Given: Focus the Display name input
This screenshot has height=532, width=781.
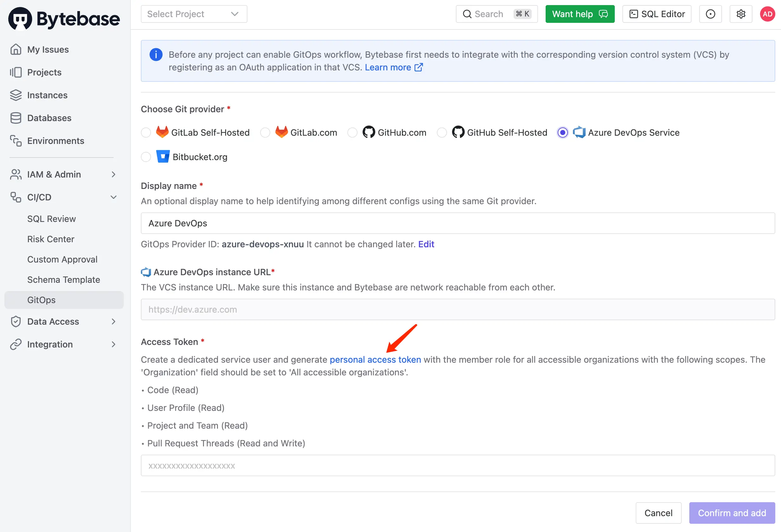Looking at the screenshot, I should click(458, 223).
